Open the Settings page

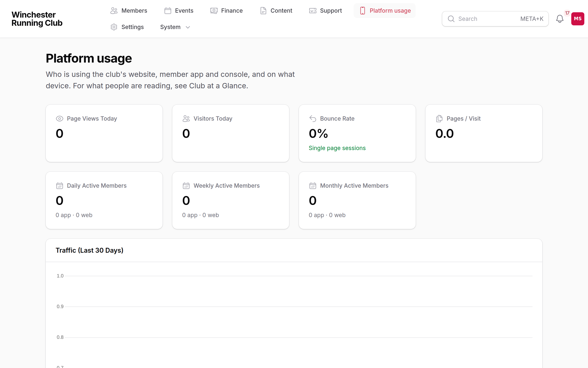click(x=127, y=27)
